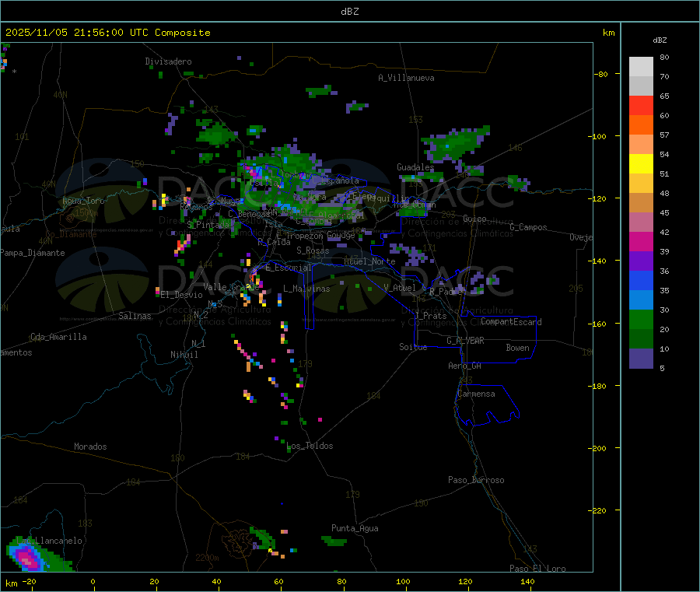The width and height of the screenshot is (700, 592).
Task: Click the purple 36 dBZ legend swatch
Action: (x=641, y=261)
